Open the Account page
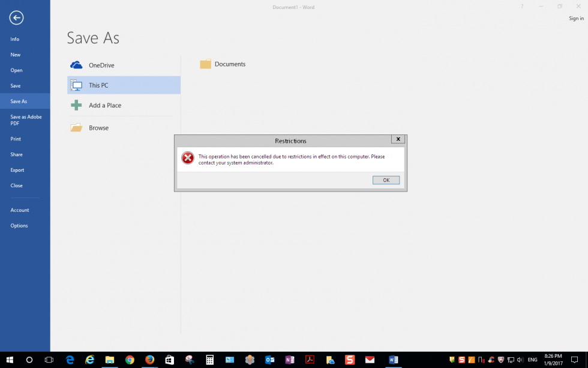Viewport: 588px width, 368px height. pyautogui.click(x=20, y=210)
